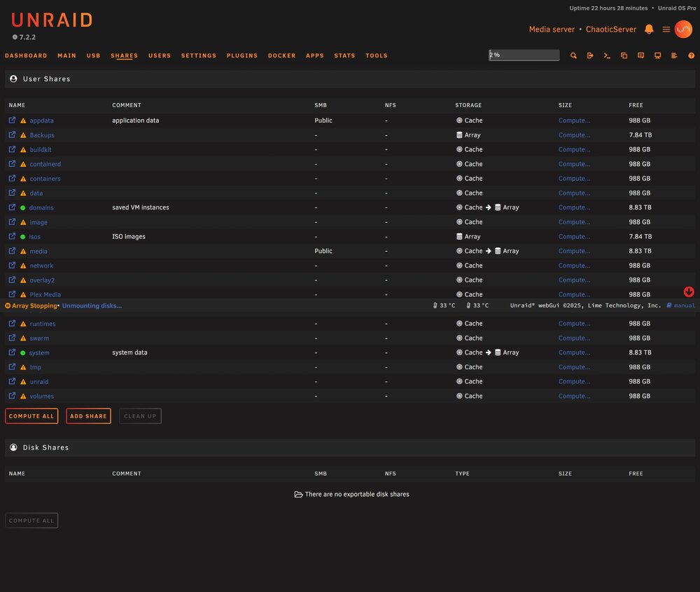Compute size for the unraid share
This screenshot has height=592, width=700.
click(574, 381)
